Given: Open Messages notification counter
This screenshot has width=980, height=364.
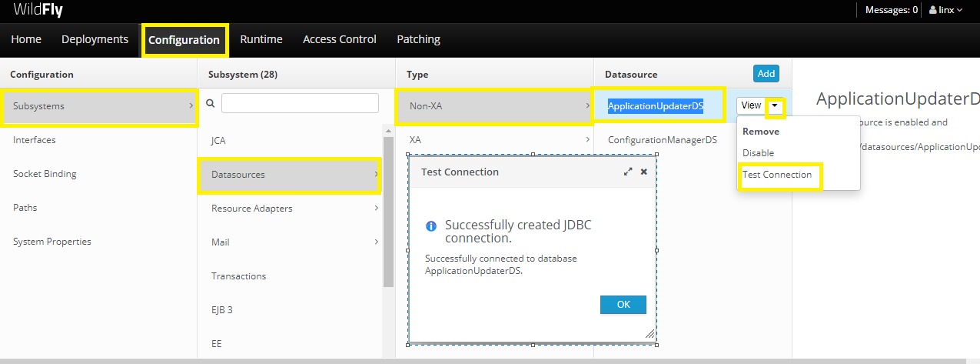Looking at the screenshot, I should coord(892,10).
